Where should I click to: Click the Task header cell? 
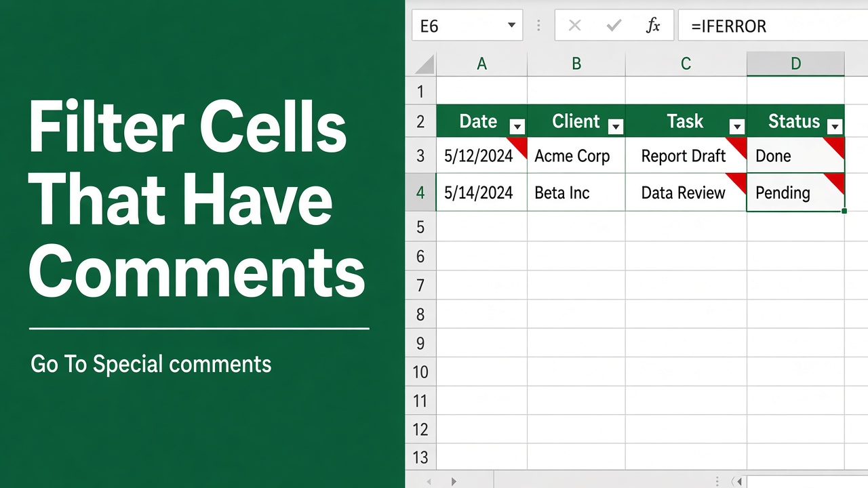(686, 121)
